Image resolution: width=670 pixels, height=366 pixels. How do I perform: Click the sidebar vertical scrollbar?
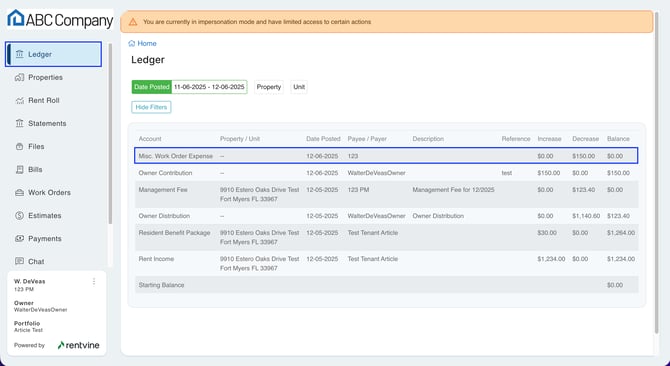pyautogui.click(x=110, y=133)
